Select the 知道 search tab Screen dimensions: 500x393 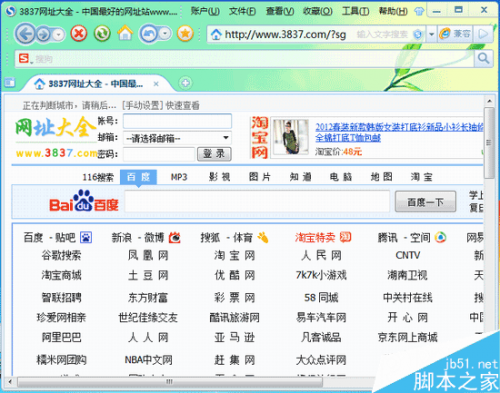click(300, 177)
